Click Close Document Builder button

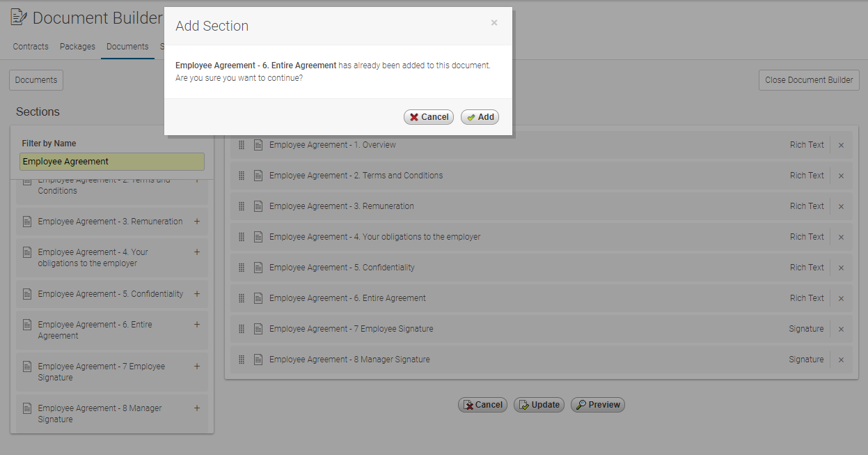click(808, 80)
